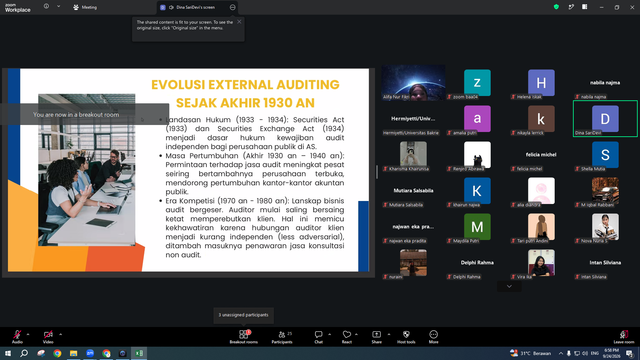Click the pen icon in the top bar
The height and width of the screenshot is (360, 640).
(x=571, y=7)
